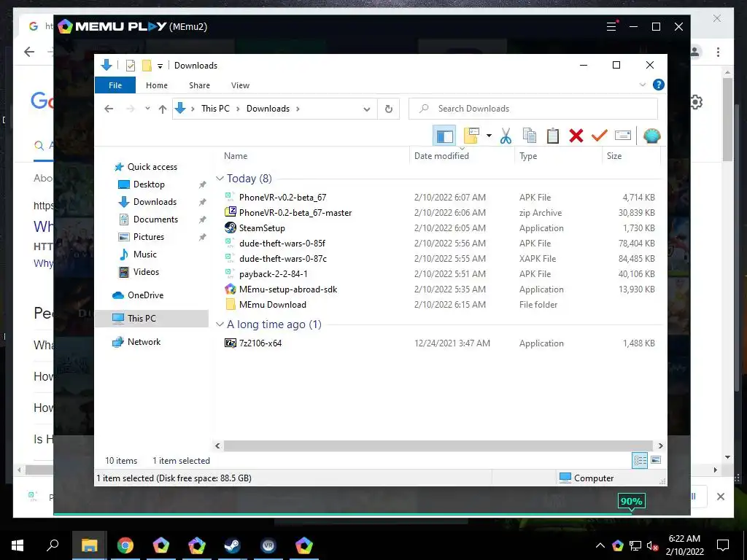Sort by the Size column header

(614, 156)
